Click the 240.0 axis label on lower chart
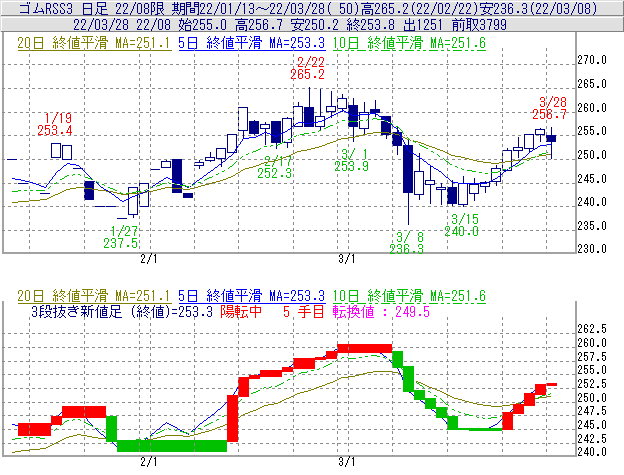Viewport: 624px width, 475px height. (x=592, y=452)
